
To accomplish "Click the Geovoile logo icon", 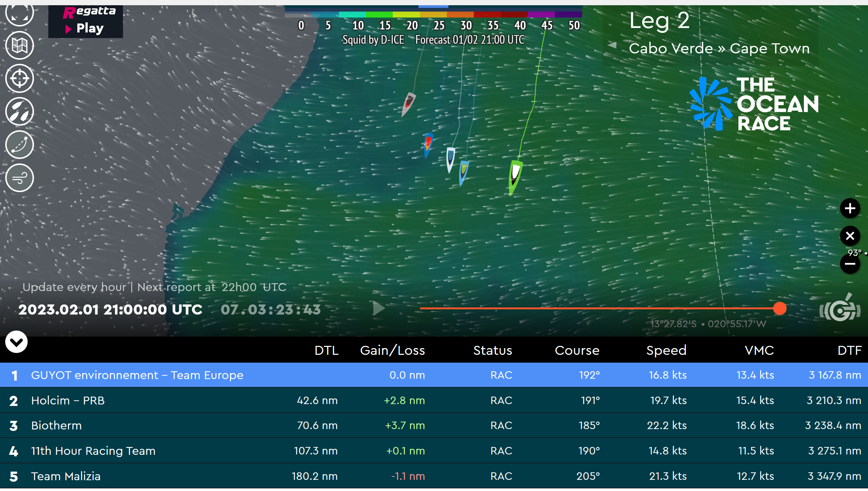I will click(840, 308).
